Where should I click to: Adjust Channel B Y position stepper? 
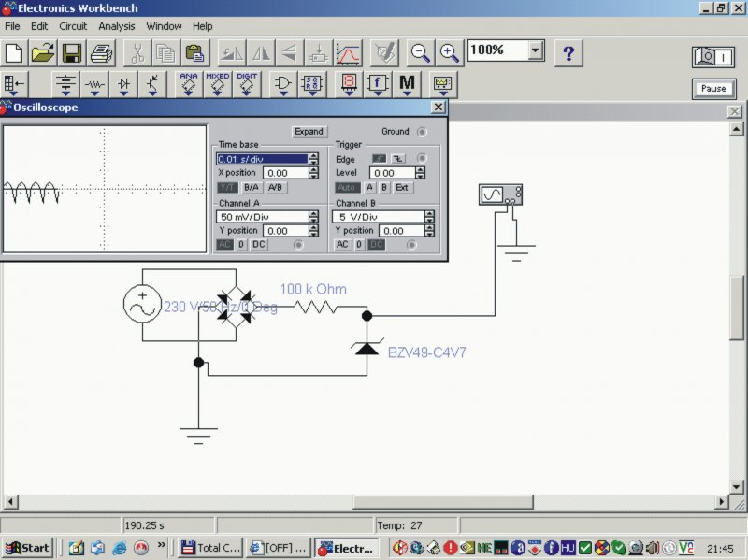pos(429,230)
